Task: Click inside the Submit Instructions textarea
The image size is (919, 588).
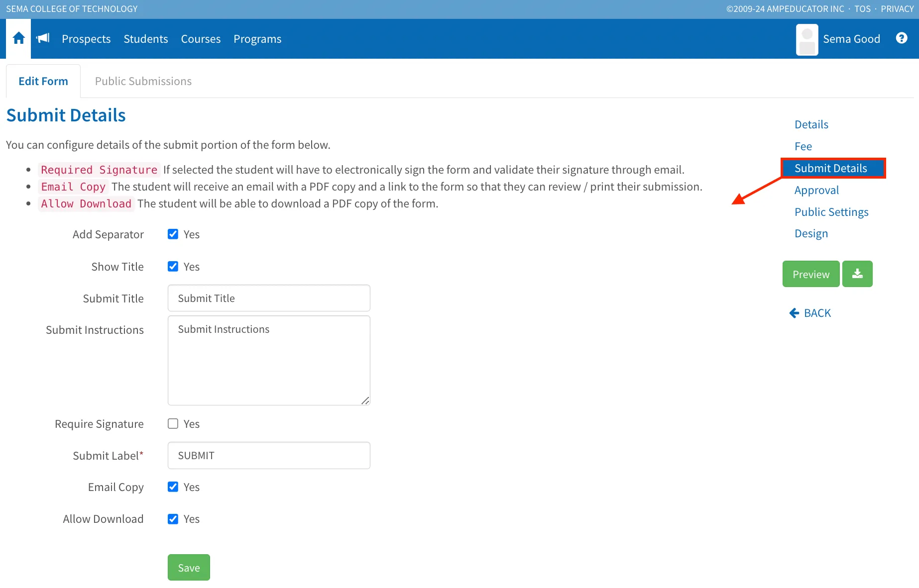Action: (x=269, y=360)
